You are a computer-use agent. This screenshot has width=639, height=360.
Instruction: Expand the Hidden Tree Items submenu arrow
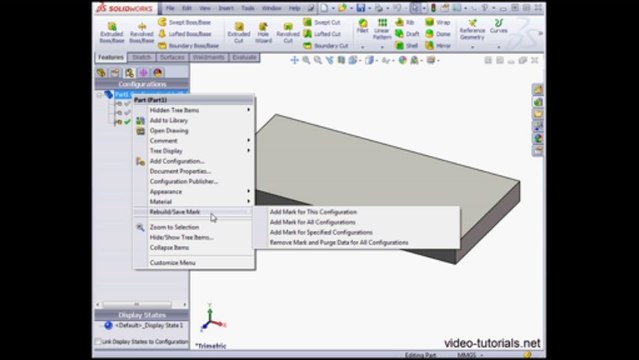(248, 110)
